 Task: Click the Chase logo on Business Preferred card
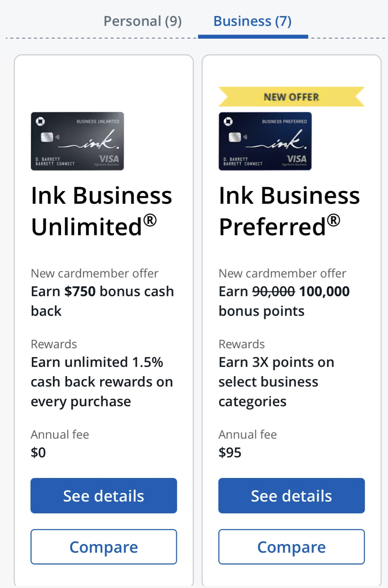[228, 122]
